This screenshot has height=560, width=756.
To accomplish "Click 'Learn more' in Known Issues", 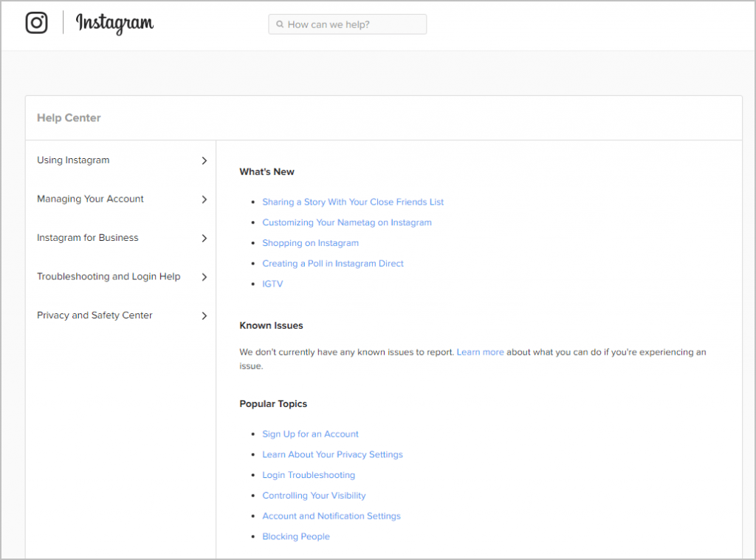I will pyautogui.click(x=480, y=352).
